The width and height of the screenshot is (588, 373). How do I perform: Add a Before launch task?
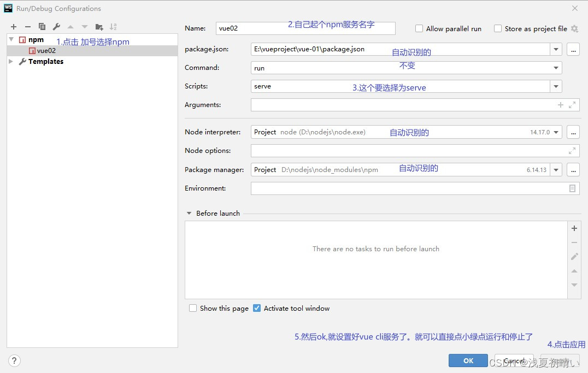click(574, 228)
